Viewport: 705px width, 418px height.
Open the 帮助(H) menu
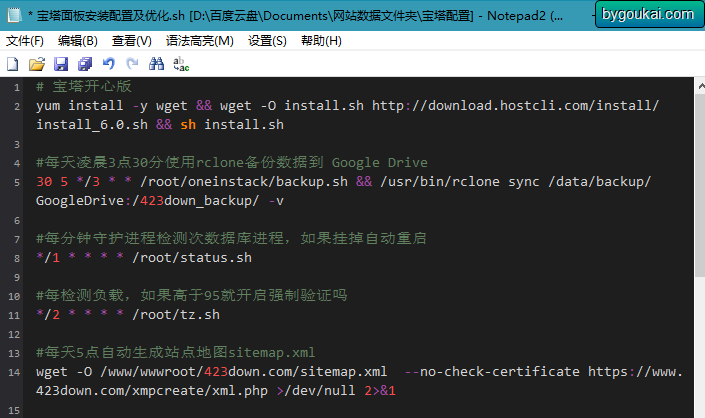click(321, 41)
